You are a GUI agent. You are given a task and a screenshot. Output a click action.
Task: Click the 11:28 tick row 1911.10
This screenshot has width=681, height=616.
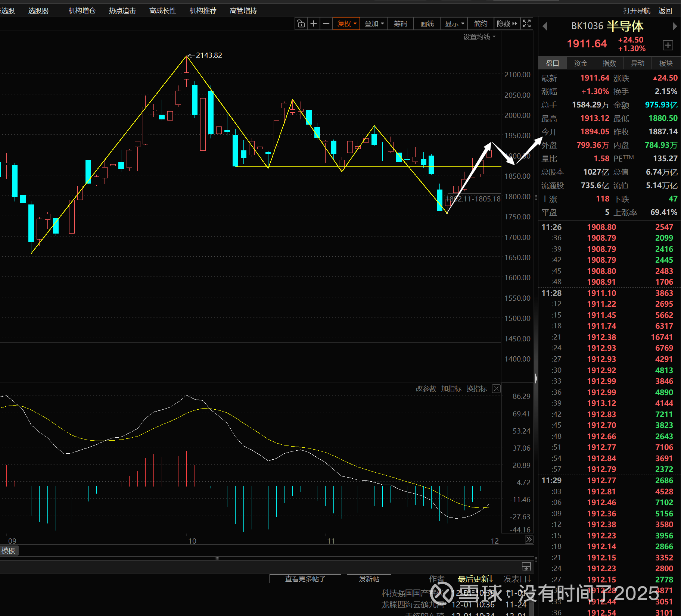[609, 293]
